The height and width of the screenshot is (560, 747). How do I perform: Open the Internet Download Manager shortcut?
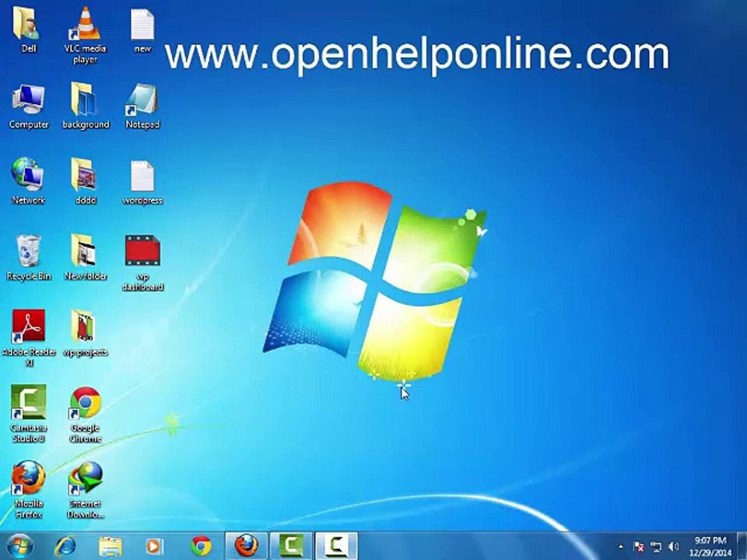point(86,489)
